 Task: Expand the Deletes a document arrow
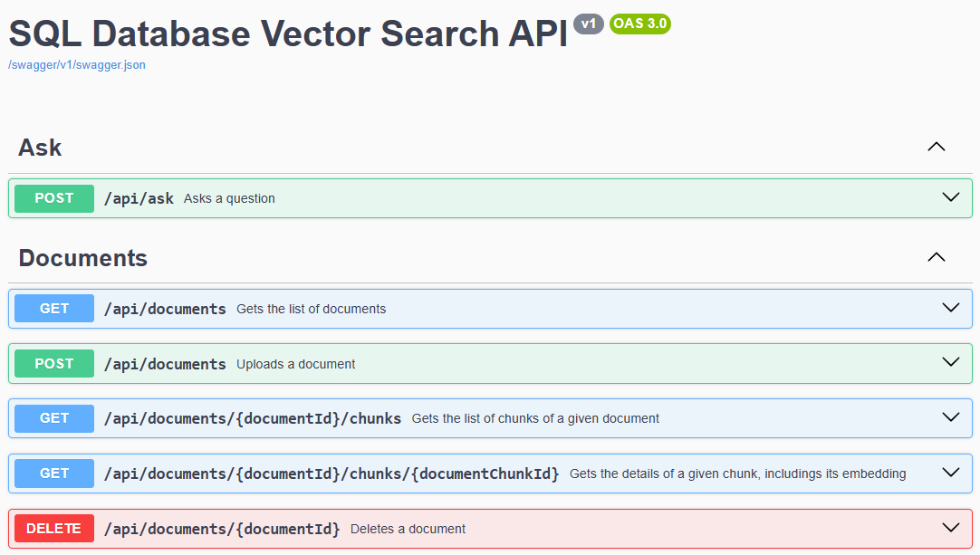click(x=950, y=528)
